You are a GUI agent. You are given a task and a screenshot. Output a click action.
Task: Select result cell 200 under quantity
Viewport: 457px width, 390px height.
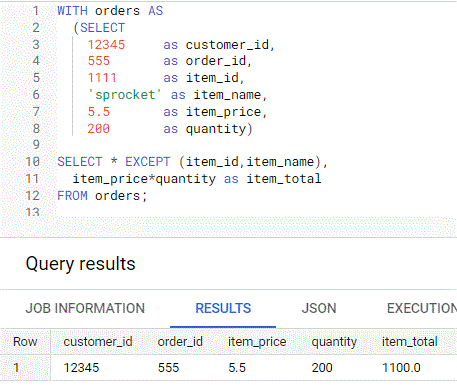tap(322, 368)
